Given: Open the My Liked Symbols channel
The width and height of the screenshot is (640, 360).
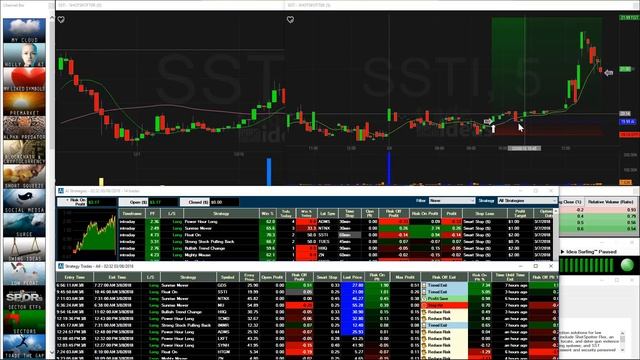Looking at the screenshot, I should pyautogui.click(x=24, y=80).
